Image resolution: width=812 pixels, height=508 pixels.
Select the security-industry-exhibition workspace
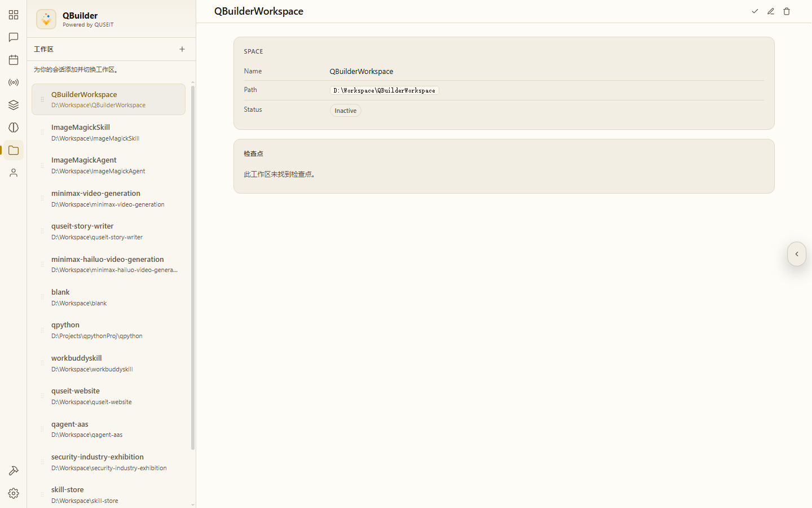[108, 462]
